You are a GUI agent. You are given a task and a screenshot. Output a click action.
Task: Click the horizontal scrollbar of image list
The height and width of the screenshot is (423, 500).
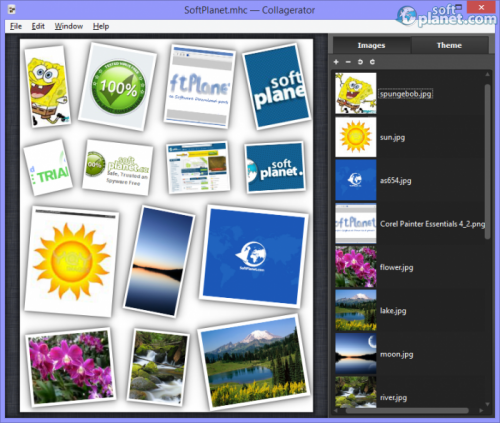[407, 411]
